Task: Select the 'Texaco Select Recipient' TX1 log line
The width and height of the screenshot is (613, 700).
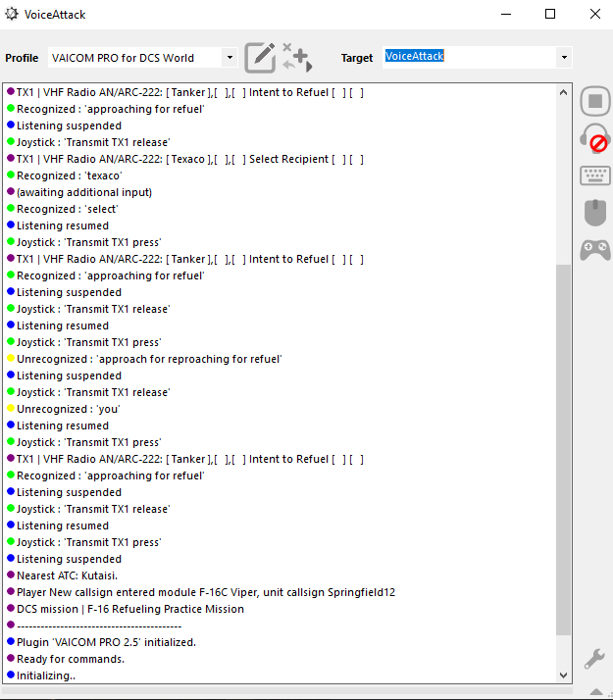Action: coord(185,159)
